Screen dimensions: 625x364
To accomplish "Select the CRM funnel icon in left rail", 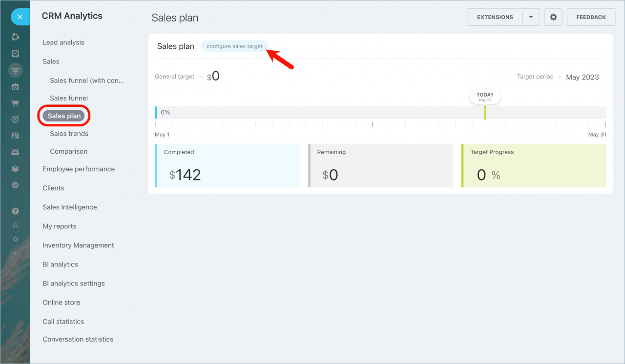I will [x=15, y=70].
